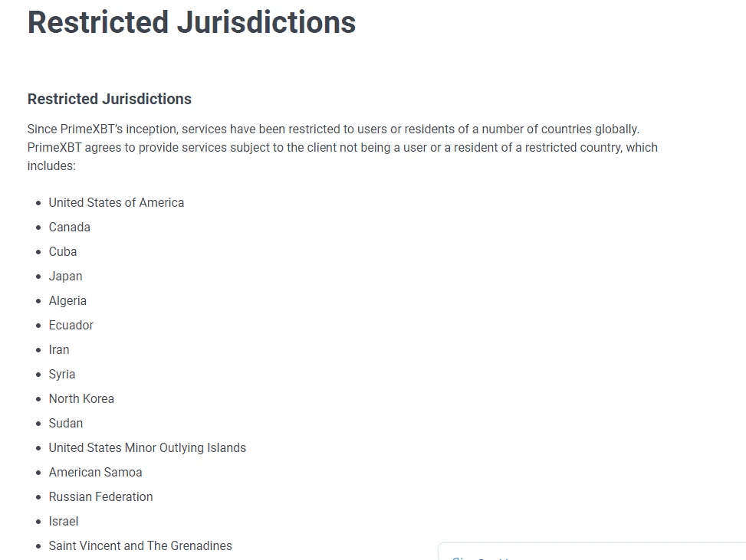Screen dimensions: 746x560
Task: Click the intro paragraph about PrimeXBT's inception
Action: point(342,147)
